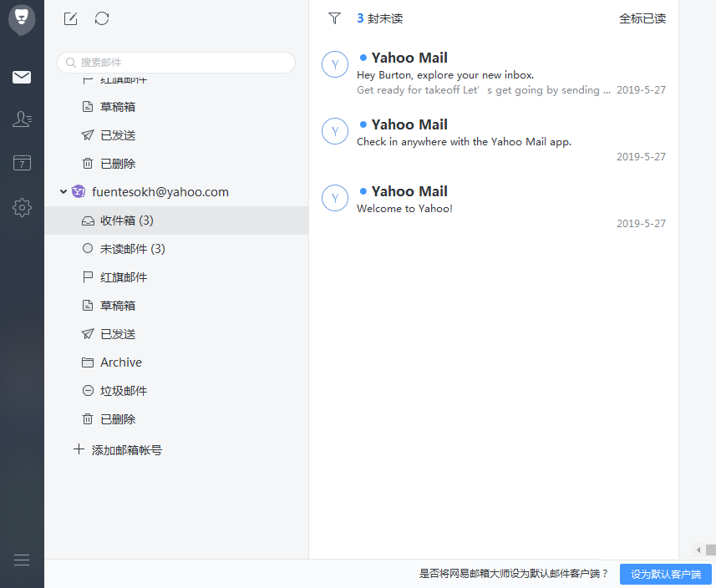The height and width of the screenshot is (588, 716).
Task: Click unread dot on 'Hey Burton' email
Action: coord(363,58)
